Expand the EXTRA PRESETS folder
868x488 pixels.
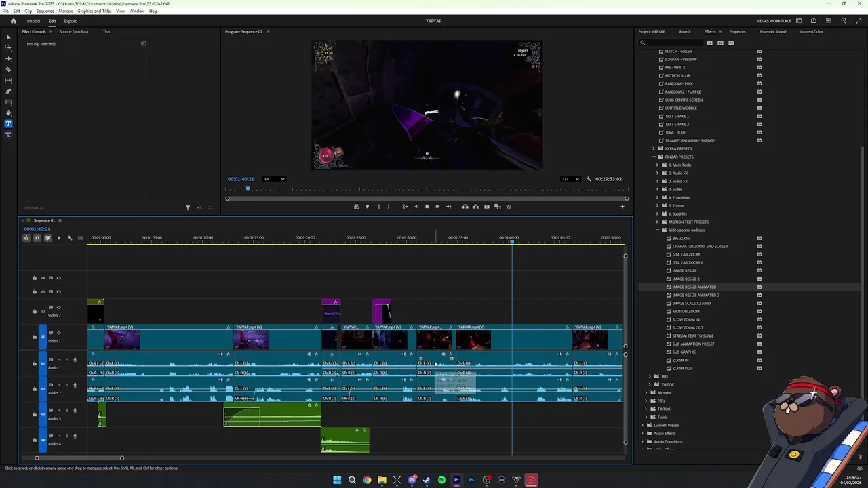pos(654,148)
